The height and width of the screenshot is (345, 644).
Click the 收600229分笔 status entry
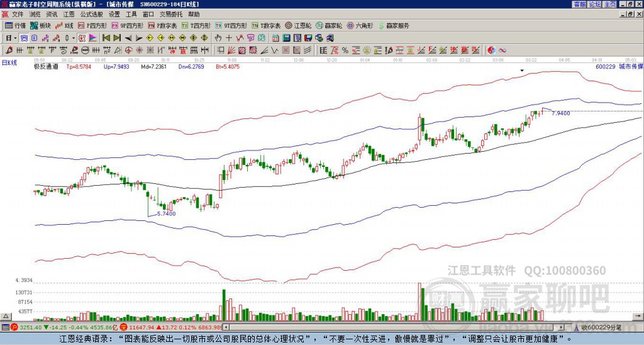601,327
